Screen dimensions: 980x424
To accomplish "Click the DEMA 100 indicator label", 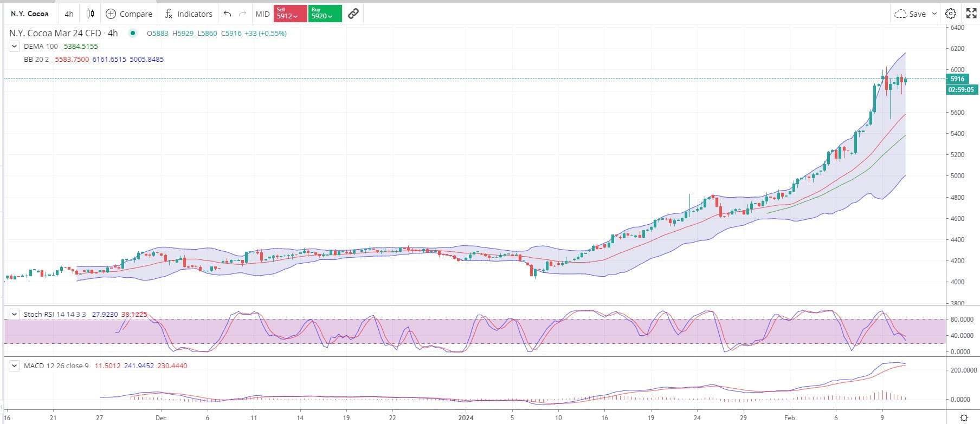I will 41,47.
